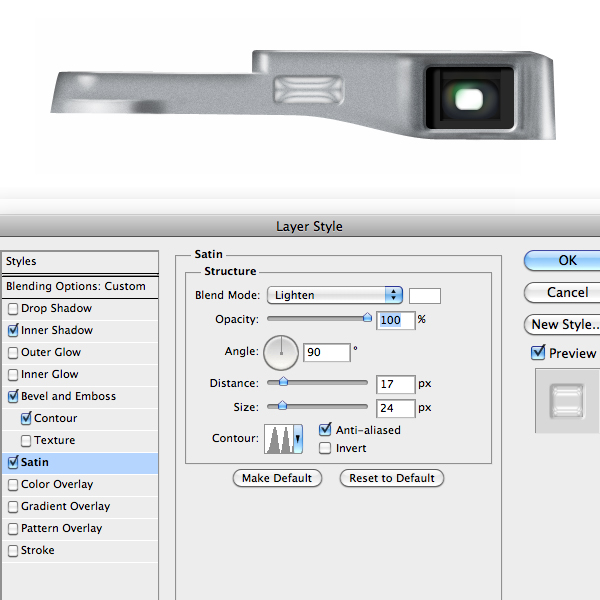This screenshot has height=600, width=600.
Task: Focus the Opacity value field
Action: click(396, 320)
